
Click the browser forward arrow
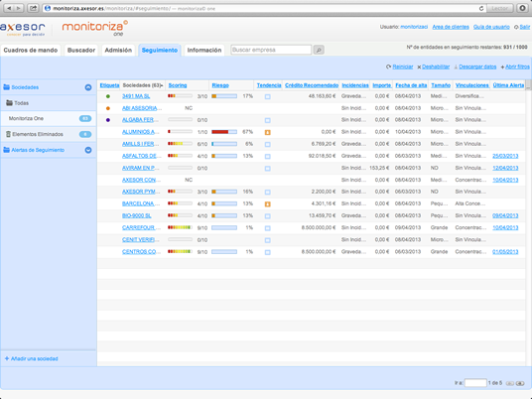[x=19, y=8]
